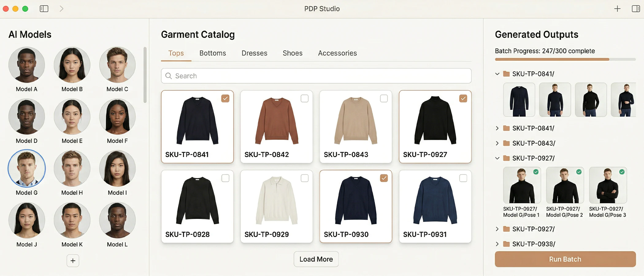
Task: Click the forward navigation chevron in title bar
Action: point(61,9)
